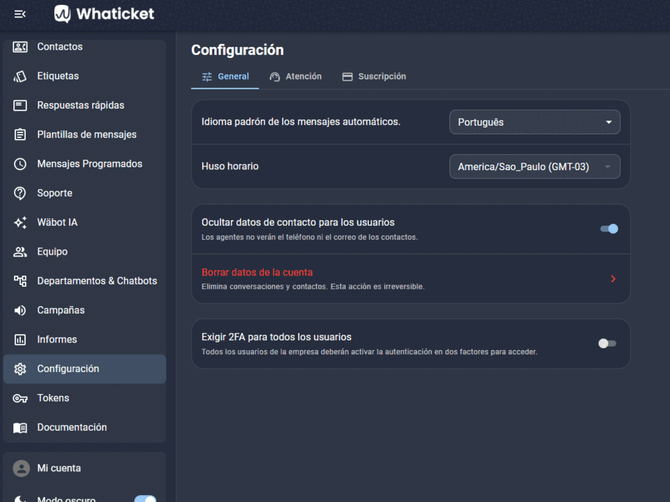Click the red chevron for Borrar datos
The height and width of the screenshot is (502, 670).
click(613, 279)
